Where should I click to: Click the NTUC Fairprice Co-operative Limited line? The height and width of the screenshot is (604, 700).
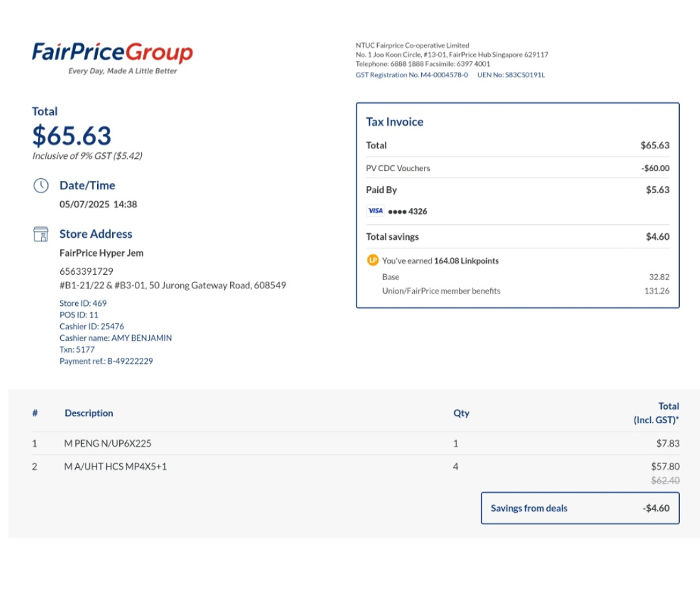(x=412, y=45)
